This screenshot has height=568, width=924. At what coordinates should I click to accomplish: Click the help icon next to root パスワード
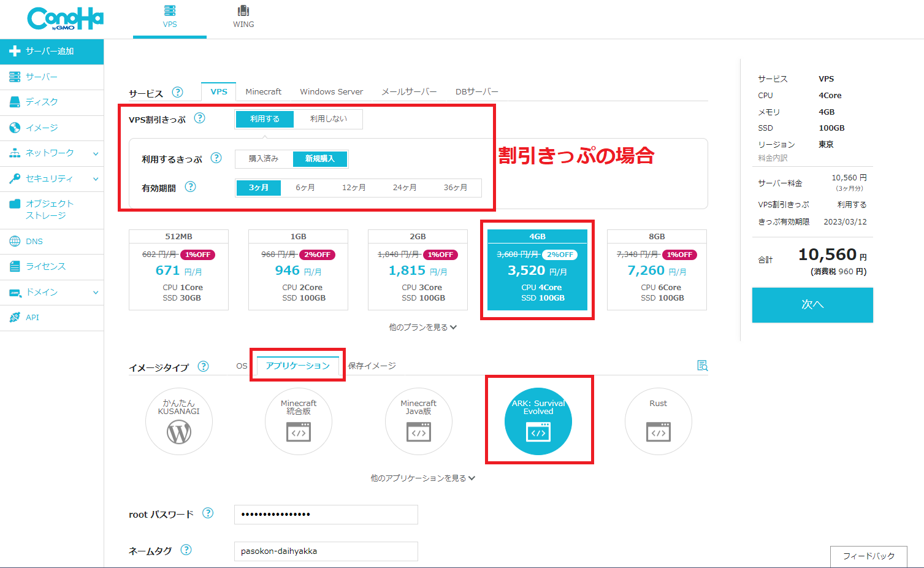(x=208, y=513)
